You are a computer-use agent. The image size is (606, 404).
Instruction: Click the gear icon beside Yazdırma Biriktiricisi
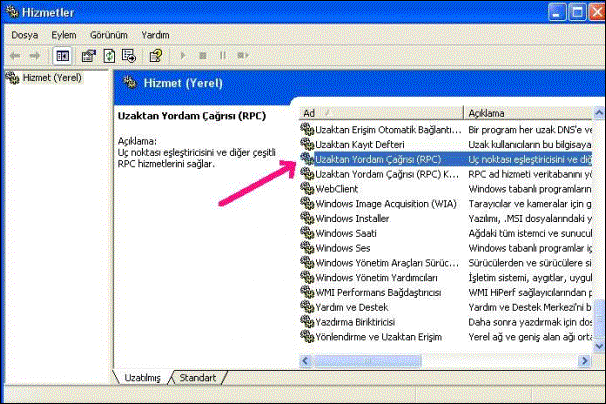[x=307, y=322]
